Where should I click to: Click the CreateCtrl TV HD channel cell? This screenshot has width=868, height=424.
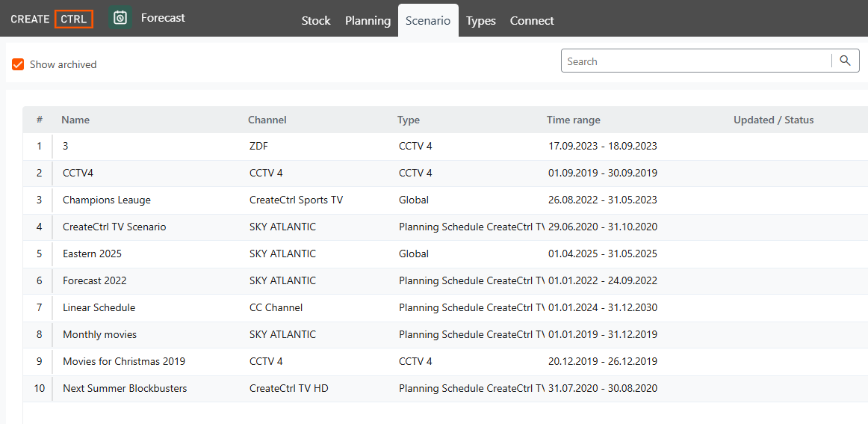289,389
